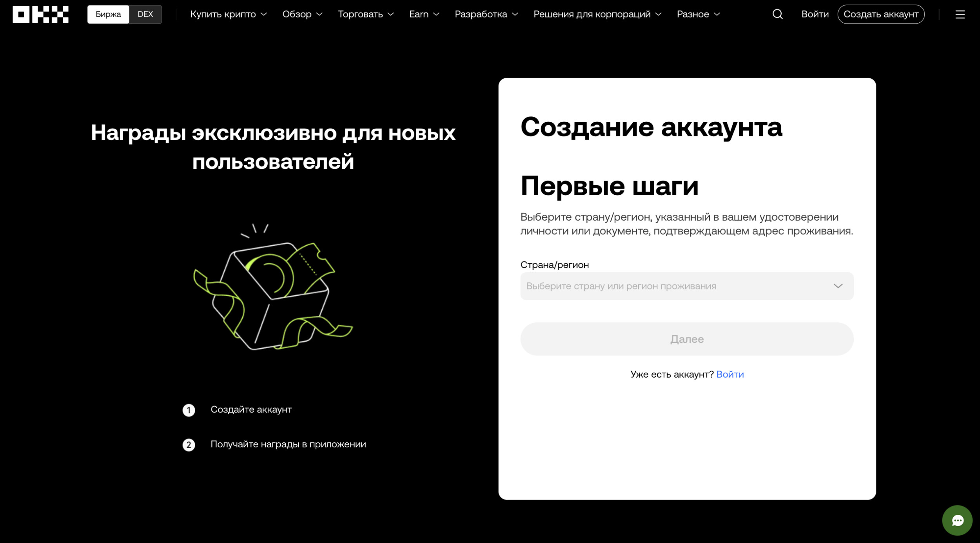Image resolution: width=980 pixels, height=543 pixels.
Task: Open the hamburger menu icon
Action: pos(960,14)
